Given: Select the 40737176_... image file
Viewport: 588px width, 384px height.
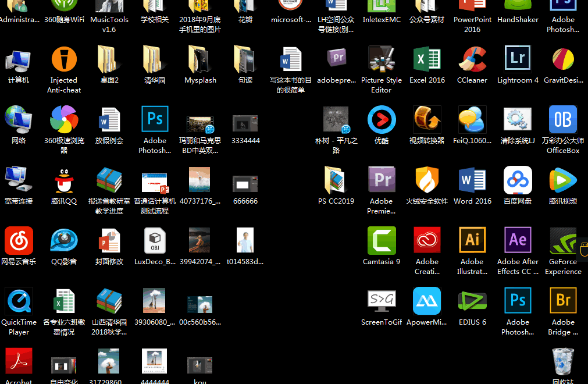Looking at the screenshot, I should 199,179.
